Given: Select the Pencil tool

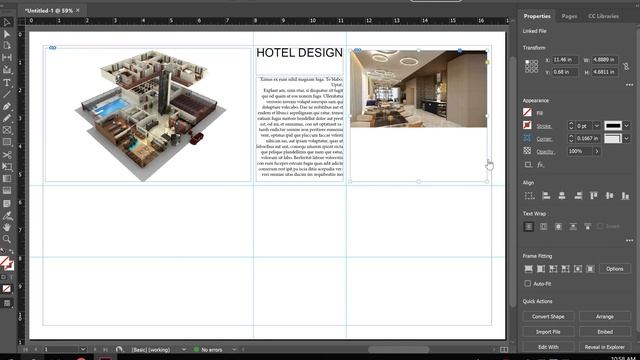Looking at the screenshot, I should (7, 118).
